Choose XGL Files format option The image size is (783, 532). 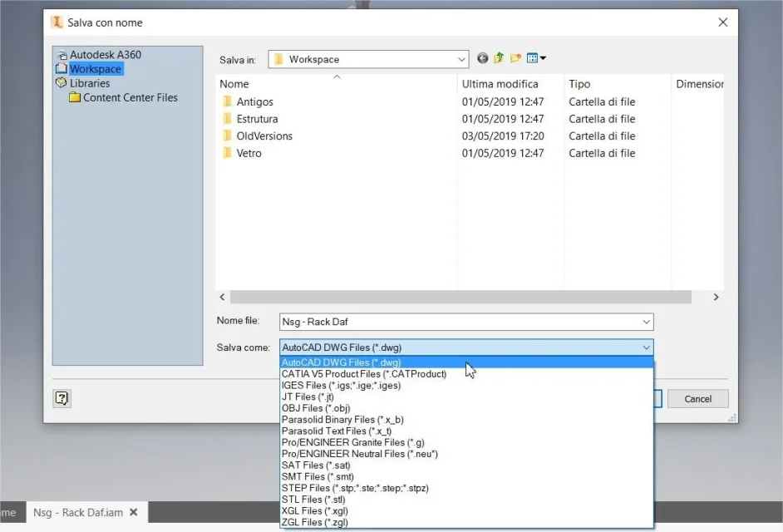(466, 511)
